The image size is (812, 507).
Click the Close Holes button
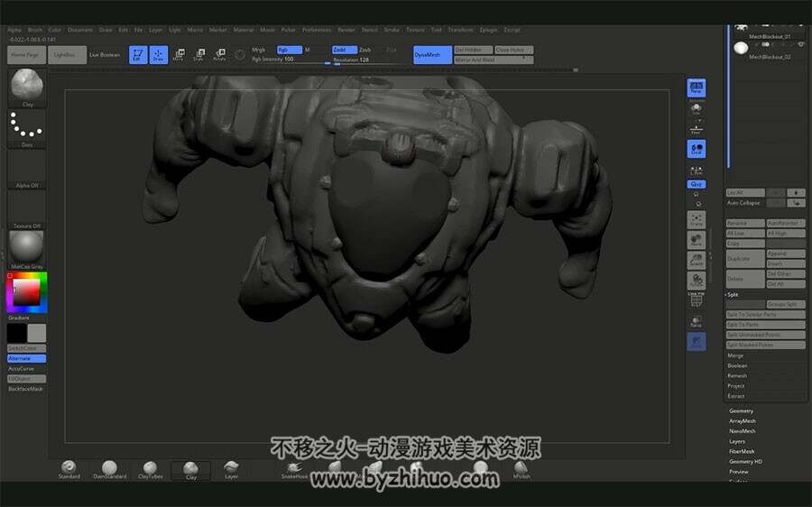513,50
